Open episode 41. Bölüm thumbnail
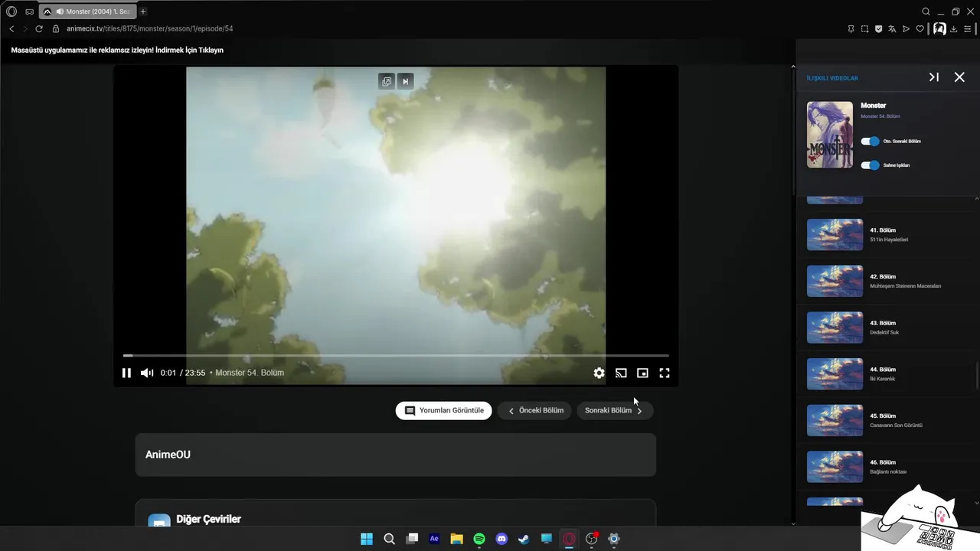This screenshot has width=980, height=551. [835, 235]
